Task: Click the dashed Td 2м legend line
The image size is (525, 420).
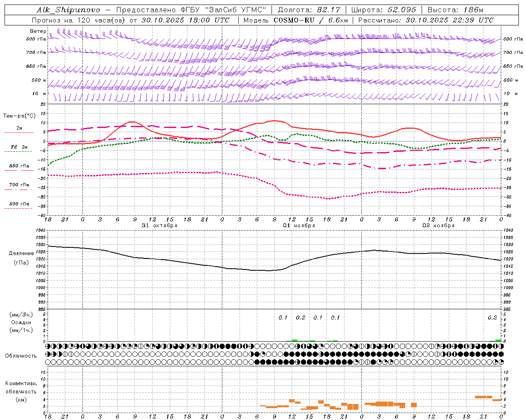Action: click(18, 151)
